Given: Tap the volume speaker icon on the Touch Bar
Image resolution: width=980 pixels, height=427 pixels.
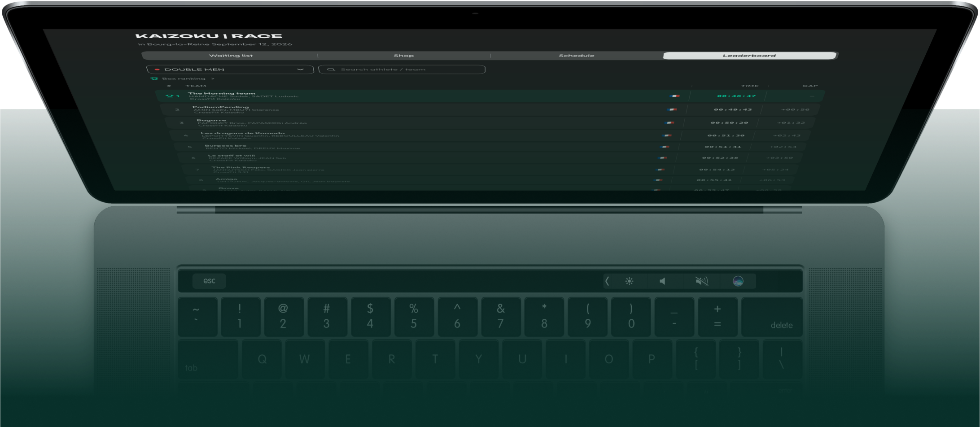Looking at the screenshot, I should pos(662,281).
